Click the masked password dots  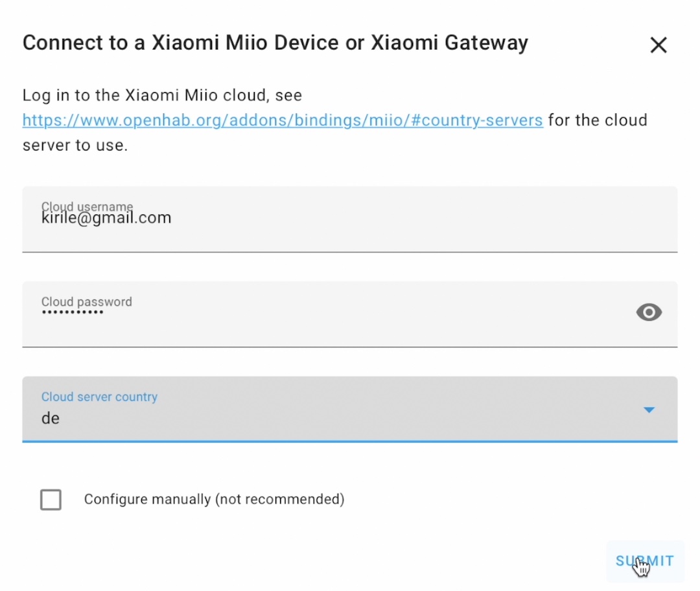click(73, 312)
